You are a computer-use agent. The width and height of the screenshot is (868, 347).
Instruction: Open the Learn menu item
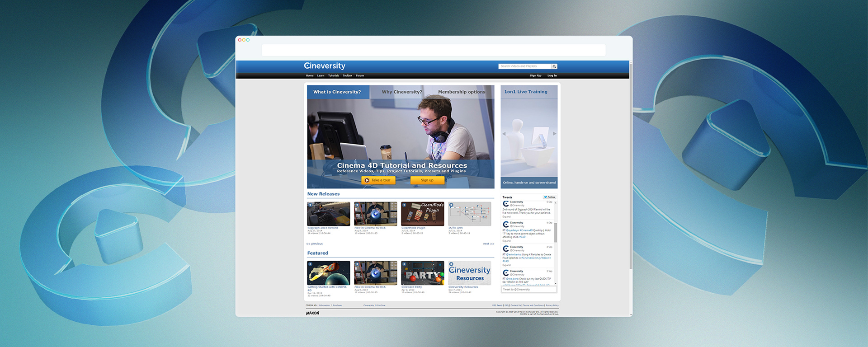pos(321,76)
